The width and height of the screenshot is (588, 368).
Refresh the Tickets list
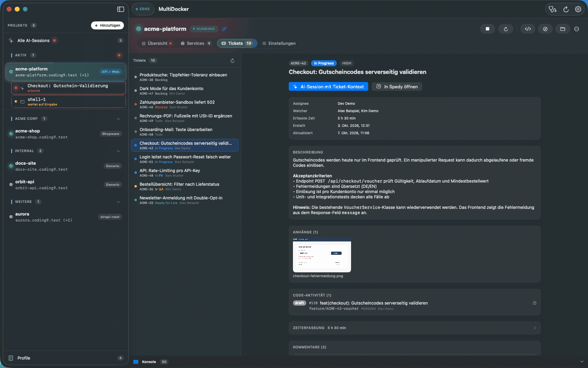point(232,61)
